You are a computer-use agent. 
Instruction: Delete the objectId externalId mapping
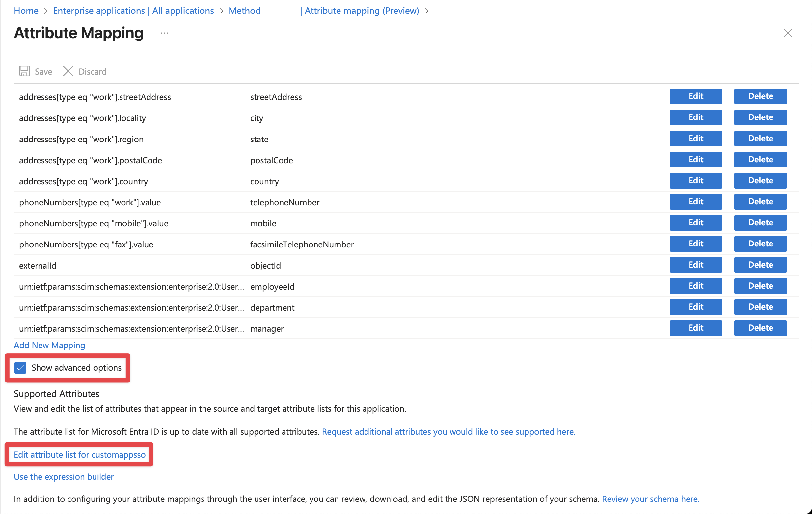pyautogui.click(x=760, y=265)
